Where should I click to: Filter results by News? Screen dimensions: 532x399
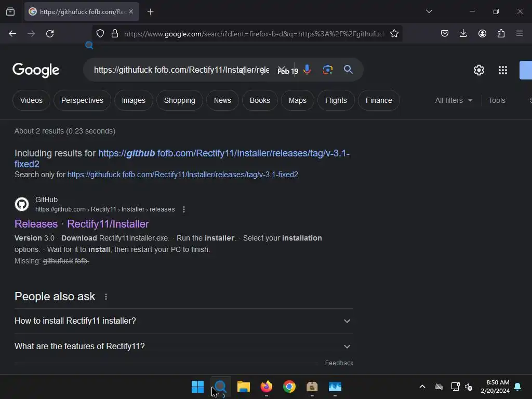[x=222, y=100]
